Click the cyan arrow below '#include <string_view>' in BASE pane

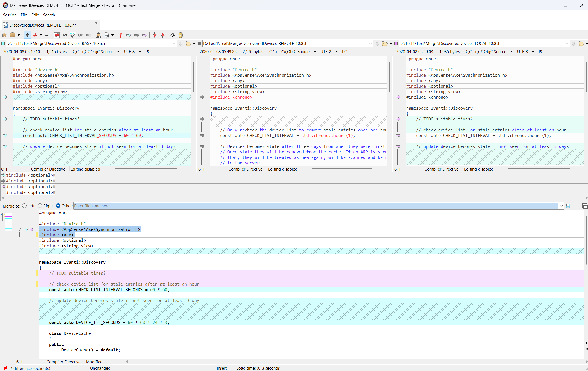pyautogui.click(x=5, y=97)
